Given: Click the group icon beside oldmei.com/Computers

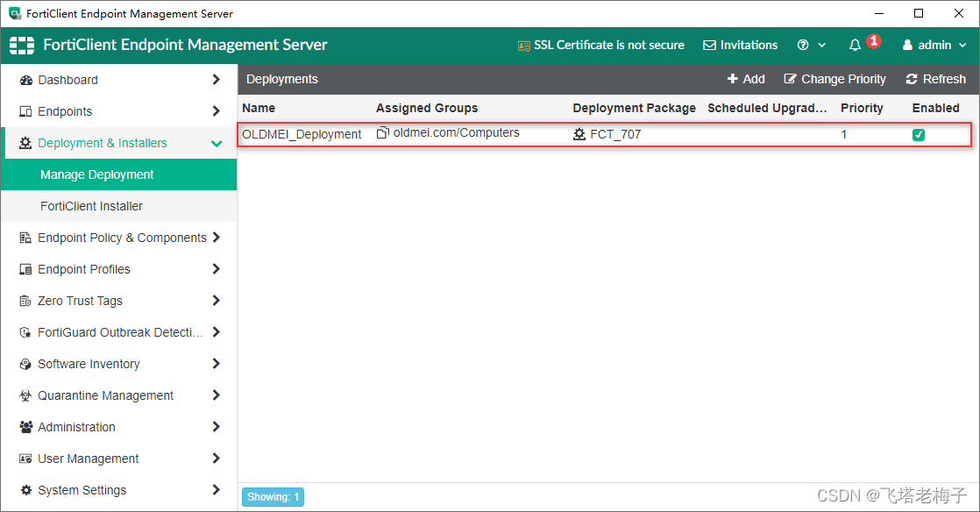Looking at the screenshot, I should click(383, 132).
